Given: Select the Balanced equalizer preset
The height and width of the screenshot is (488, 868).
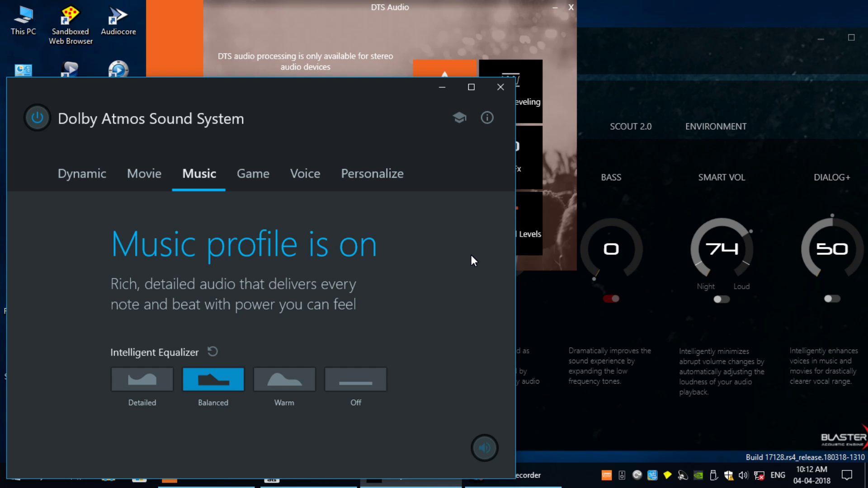Looking at the screenshot, I should pyautogui.click(x=213, y=379).
